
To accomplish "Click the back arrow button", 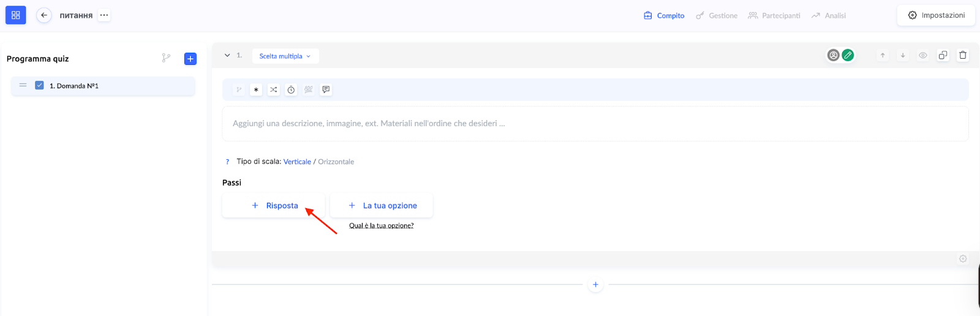I will [44, 15].
